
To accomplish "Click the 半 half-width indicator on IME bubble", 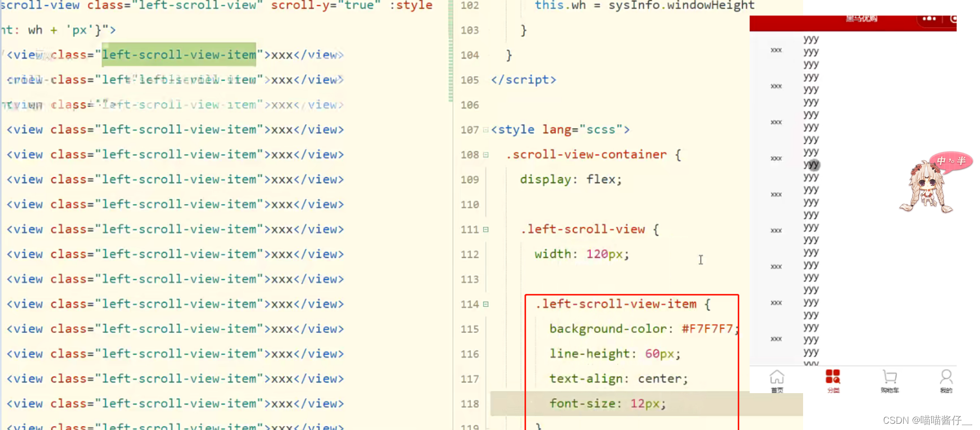I will (x=961, y=161).
